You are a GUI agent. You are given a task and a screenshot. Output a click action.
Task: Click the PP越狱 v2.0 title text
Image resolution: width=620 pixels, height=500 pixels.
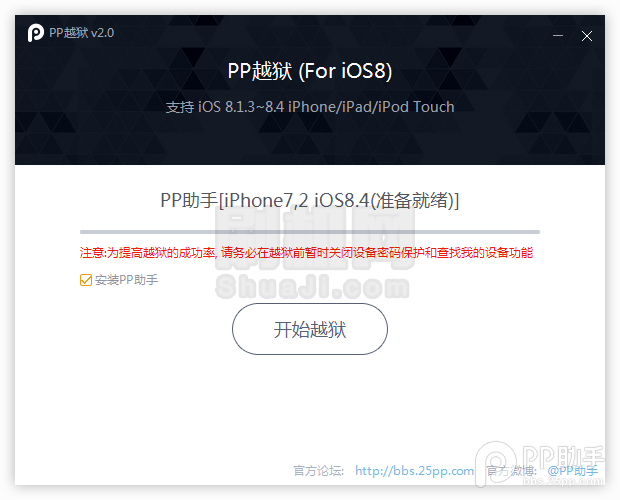click(81, 33)
